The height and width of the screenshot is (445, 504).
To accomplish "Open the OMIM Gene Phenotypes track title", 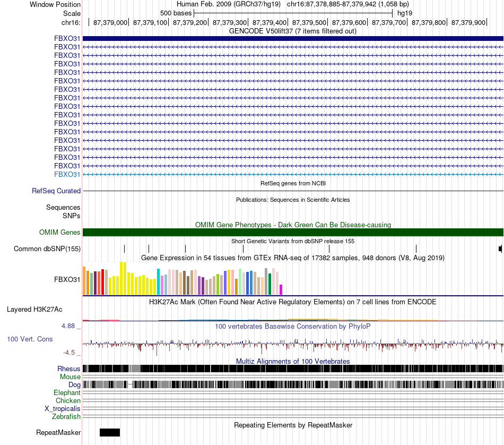I will click(293, 225).
